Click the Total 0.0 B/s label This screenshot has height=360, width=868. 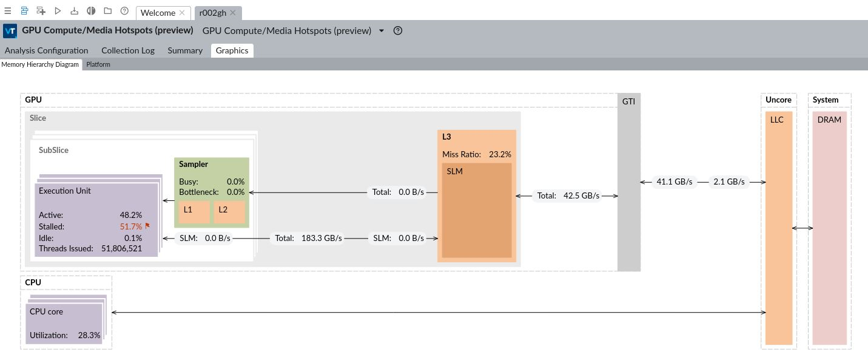(398, 192)
